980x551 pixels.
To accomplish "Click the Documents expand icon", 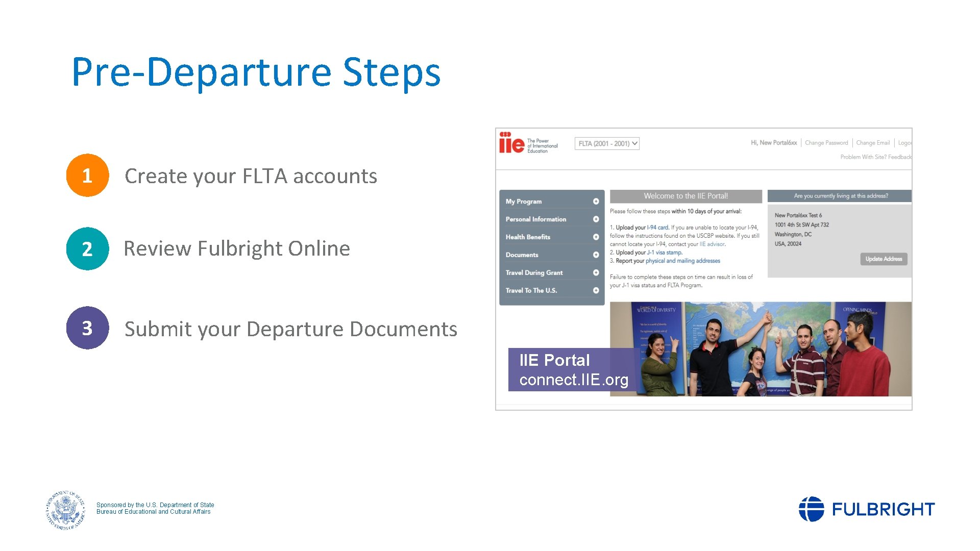I will 594,254.
